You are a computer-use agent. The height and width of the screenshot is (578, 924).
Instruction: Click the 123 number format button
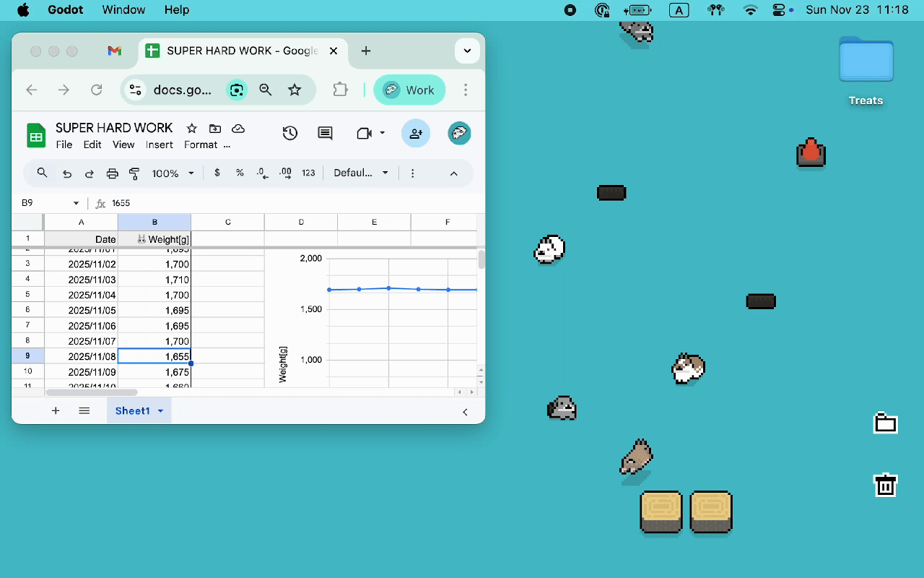click(x=308, y=173)
